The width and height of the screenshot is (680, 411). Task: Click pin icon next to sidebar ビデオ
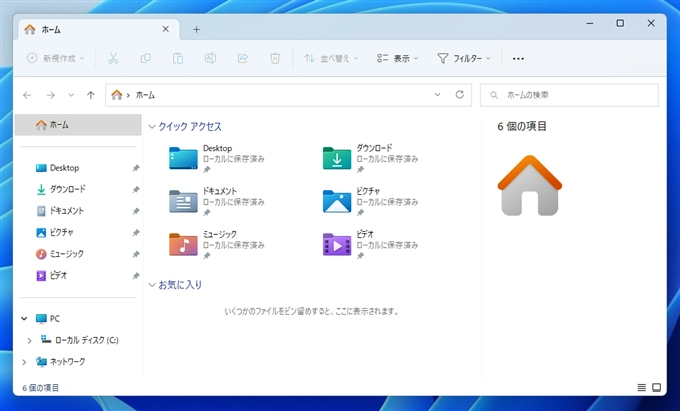pos(136,276)
